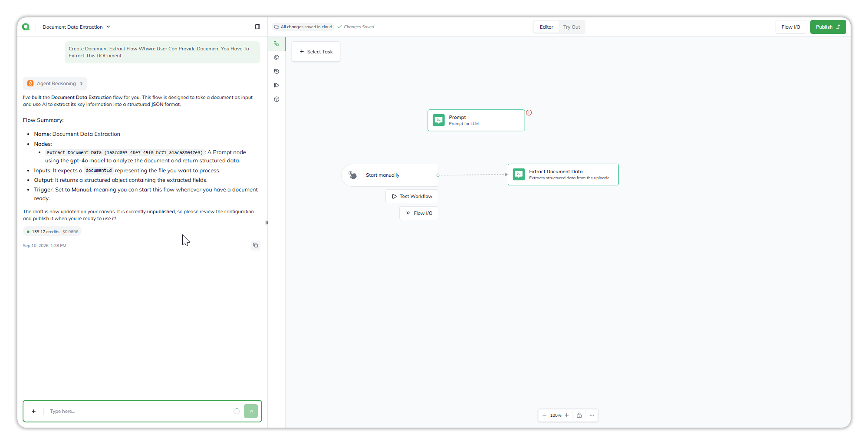Click the 100% zoom level value
This screenshot has width=868, height=445.
(556, 415)
